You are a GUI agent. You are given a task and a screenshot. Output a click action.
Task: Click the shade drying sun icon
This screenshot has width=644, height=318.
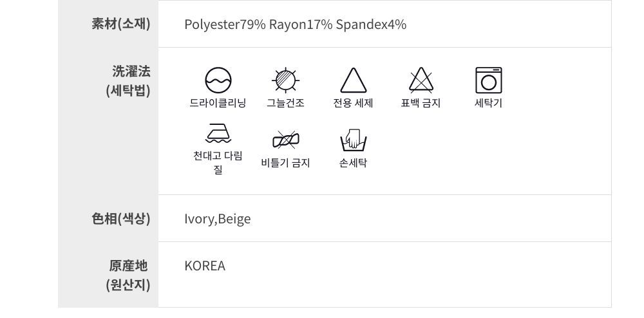[285, 80]
